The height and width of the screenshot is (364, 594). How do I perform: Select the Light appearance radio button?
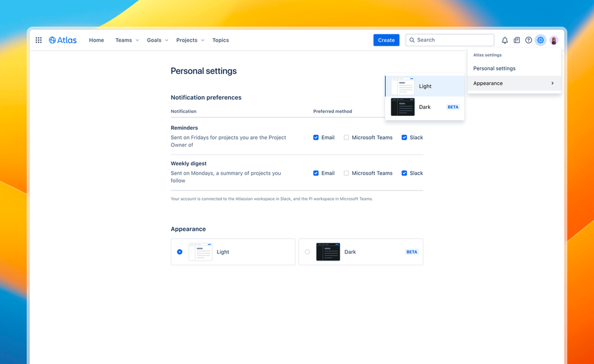point(180,252)
